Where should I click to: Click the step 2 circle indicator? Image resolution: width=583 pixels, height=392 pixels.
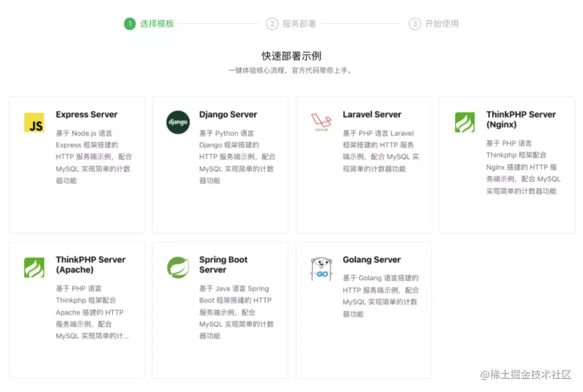pyautogui.click(x=272, y=24)
